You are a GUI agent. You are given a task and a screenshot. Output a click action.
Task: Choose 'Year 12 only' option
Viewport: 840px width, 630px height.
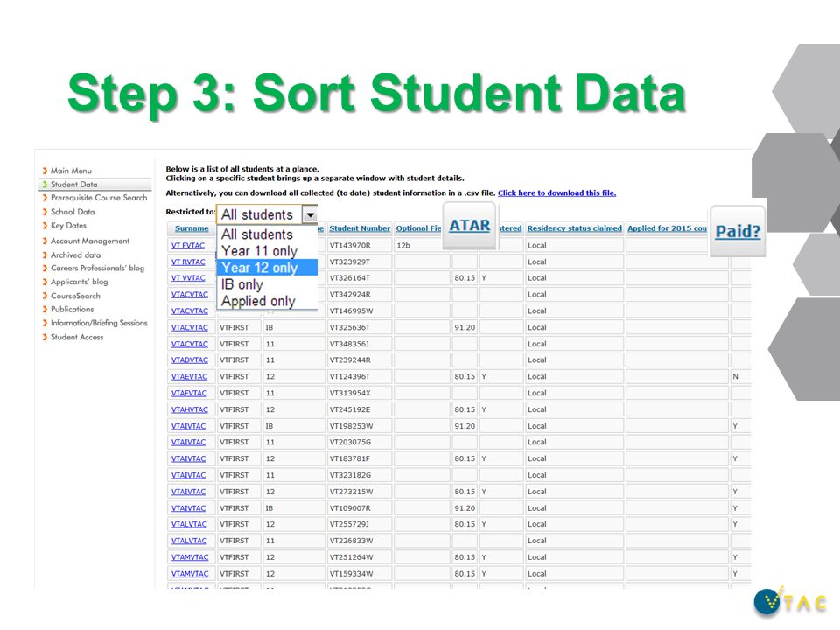[259, 268]
